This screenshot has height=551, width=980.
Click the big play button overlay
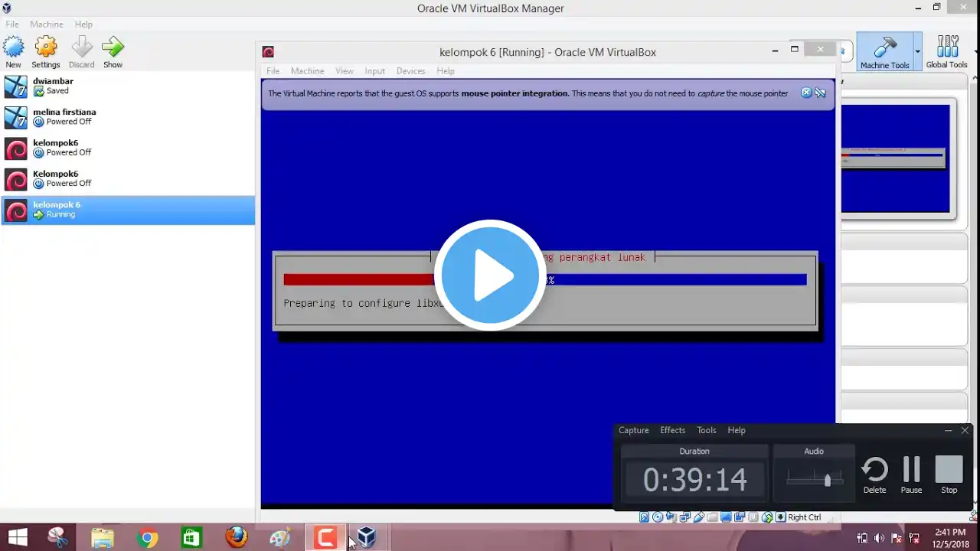click(490, 275)
